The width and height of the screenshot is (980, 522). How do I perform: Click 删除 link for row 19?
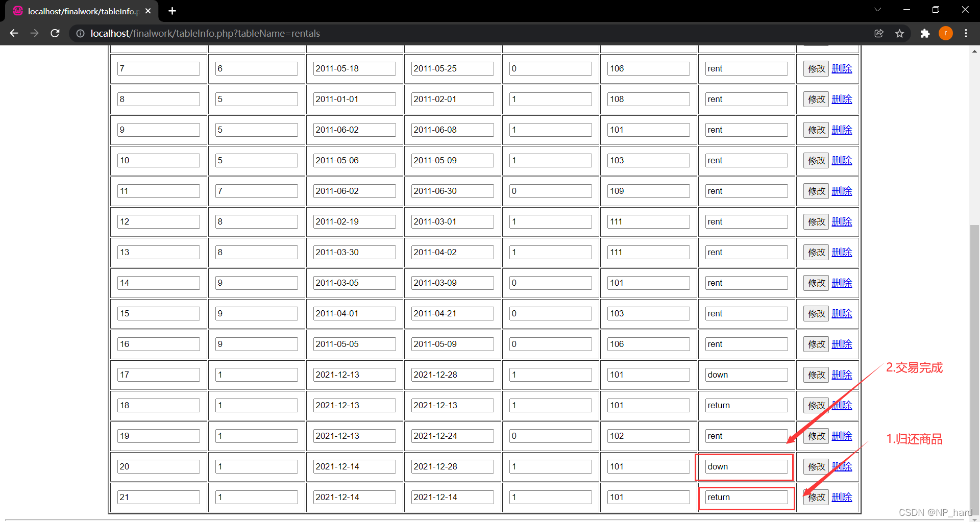[x=842, y=436]
